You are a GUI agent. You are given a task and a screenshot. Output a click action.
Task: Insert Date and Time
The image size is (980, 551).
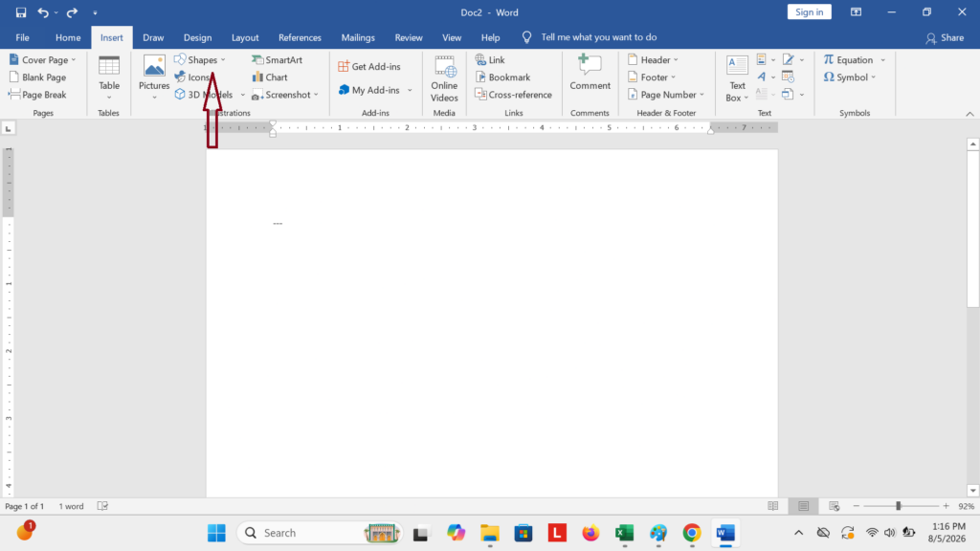(x=789, y=77)
